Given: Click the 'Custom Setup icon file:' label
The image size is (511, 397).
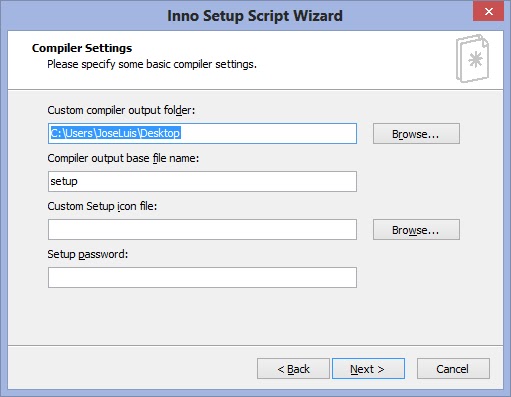Looking at the screenshot, I should [x=102, y=206].
